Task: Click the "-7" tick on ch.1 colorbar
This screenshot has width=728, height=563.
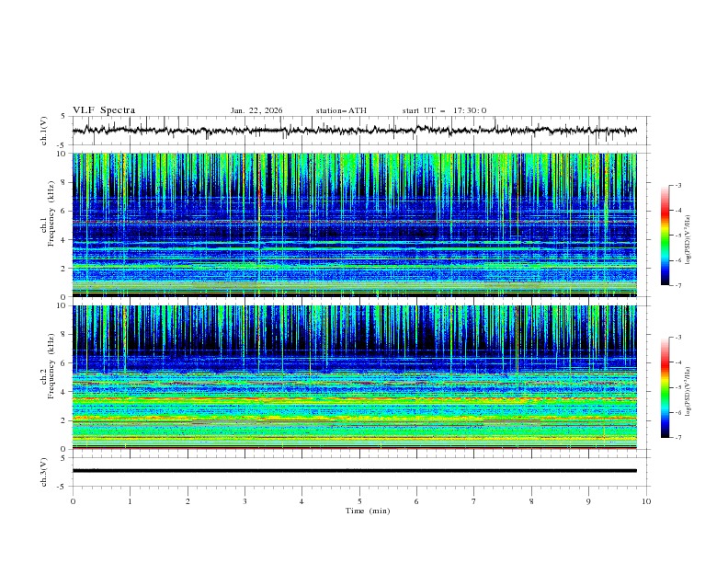Action: pos(678,286)
